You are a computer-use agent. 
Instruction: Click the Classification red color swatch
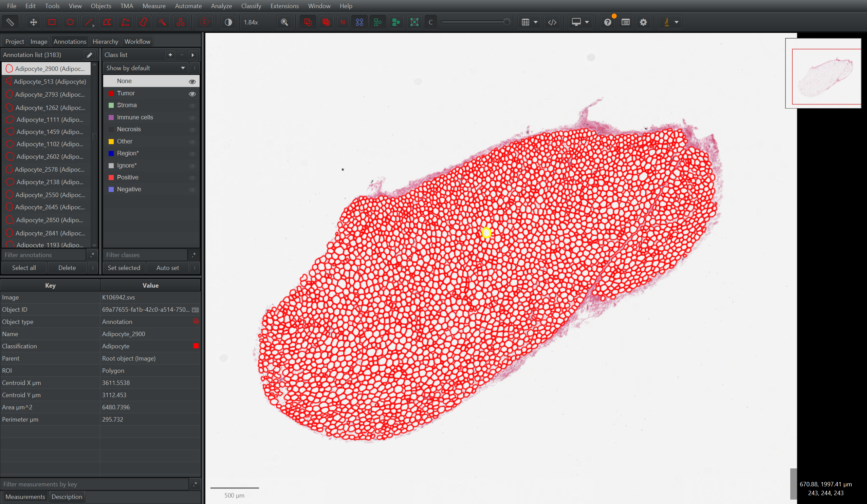[196, 346]
